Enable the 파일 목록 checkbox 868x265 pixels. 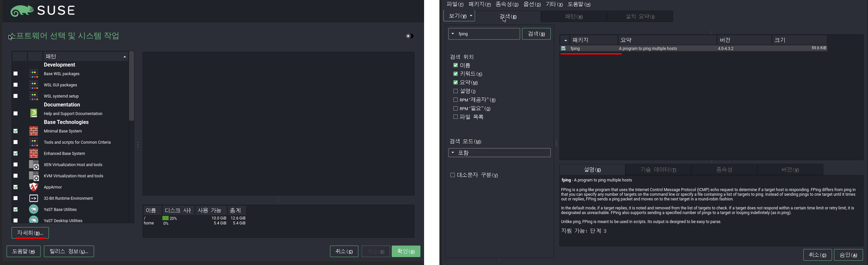[455, 117]
